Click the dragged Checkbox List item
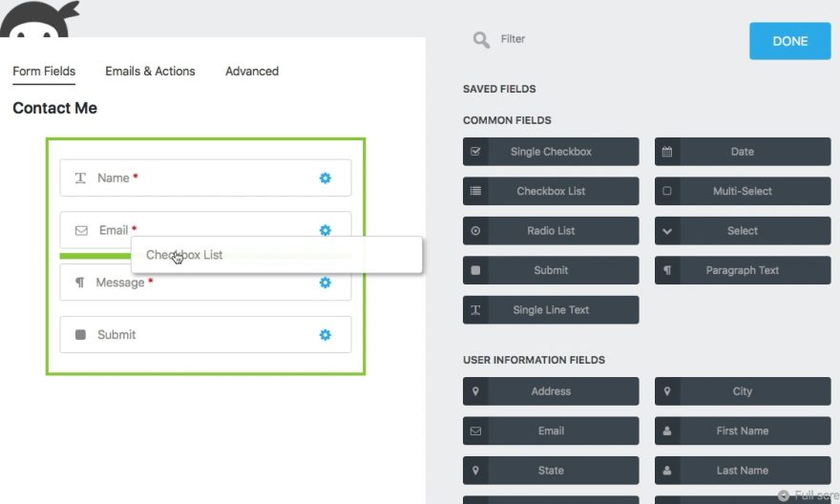The height and width of the screenshot is (504, 840). [x=277, y=255]
